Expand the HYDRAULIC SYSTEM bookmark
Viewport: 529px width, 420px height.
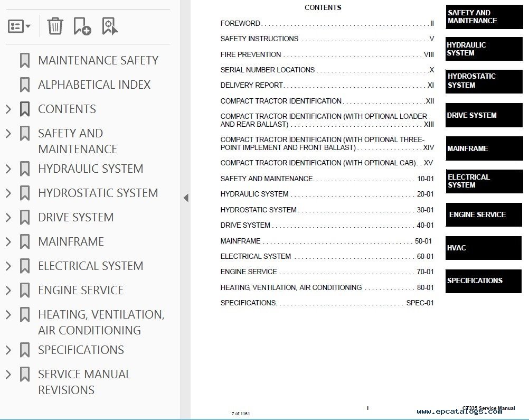click(x=8, y=169)
